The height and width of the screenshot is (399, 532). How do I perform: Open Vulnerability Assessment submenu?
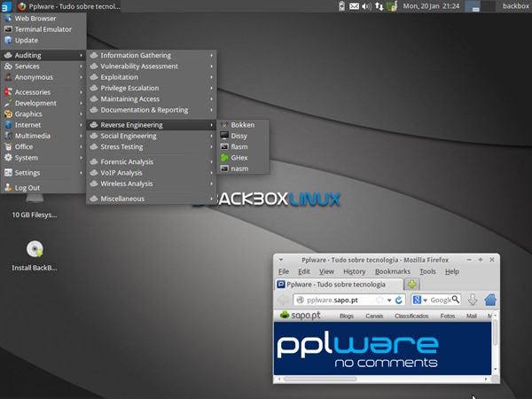(x=152, y=66)
